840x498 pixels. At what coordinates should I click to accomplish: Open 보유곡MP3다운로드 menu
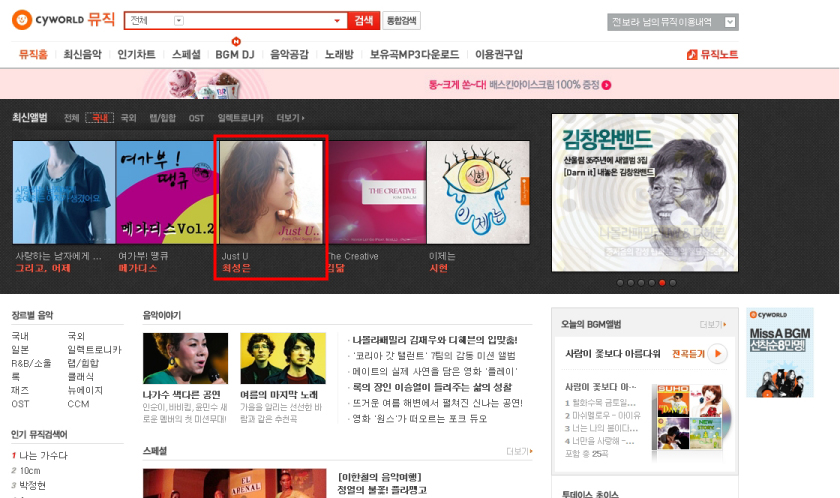(414, 54)
